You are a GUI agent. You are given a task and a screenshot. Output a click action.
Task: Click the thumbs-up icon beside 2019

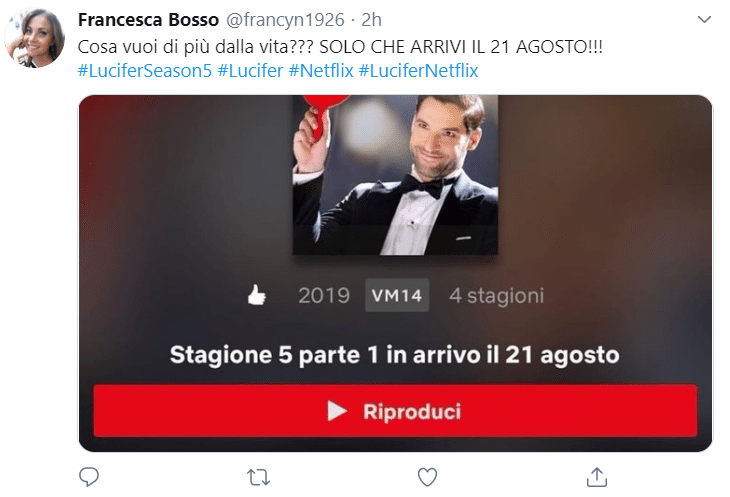pyautogui.click(x=257, y=295)
